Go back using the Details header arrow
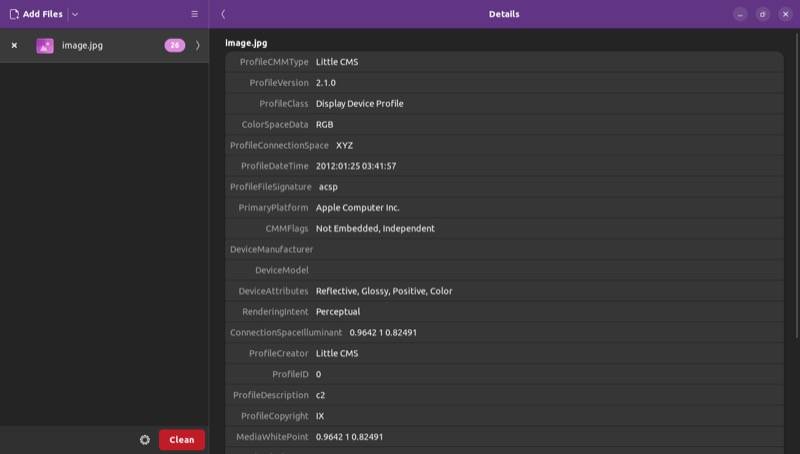The image size is (800, 454). coord(223,14)
